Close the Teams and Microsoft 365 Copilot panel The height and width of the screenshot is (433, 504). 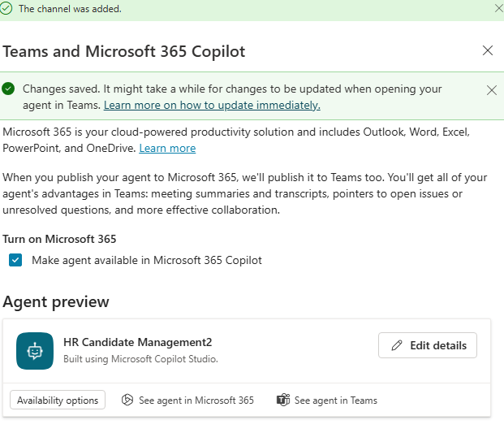[x=488, y=50]
